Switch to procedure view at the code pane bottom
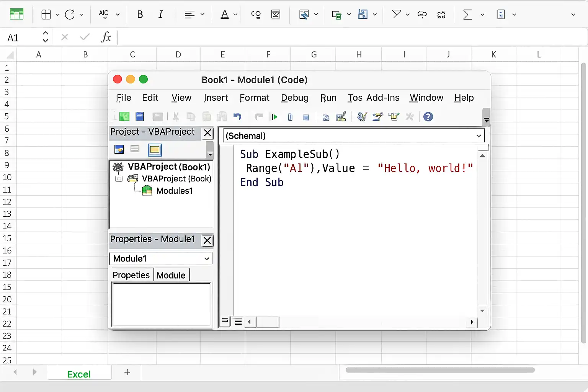The image size is (588, 392). point(225,322)
